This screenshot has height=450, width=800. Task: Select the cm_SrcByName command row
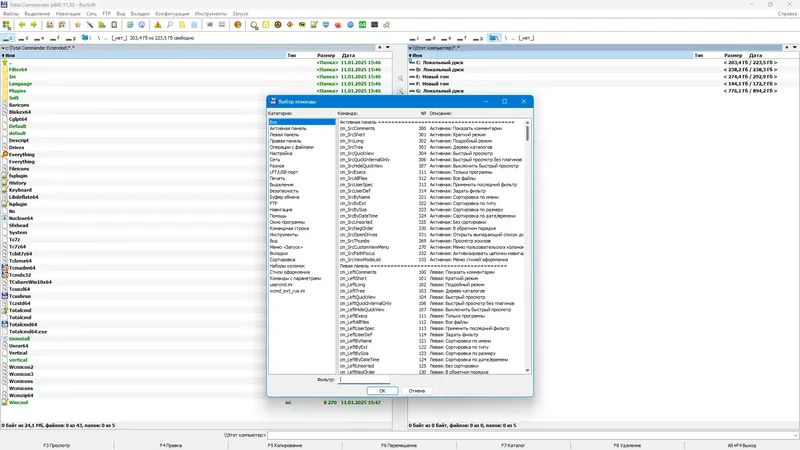tap(431, 197)
